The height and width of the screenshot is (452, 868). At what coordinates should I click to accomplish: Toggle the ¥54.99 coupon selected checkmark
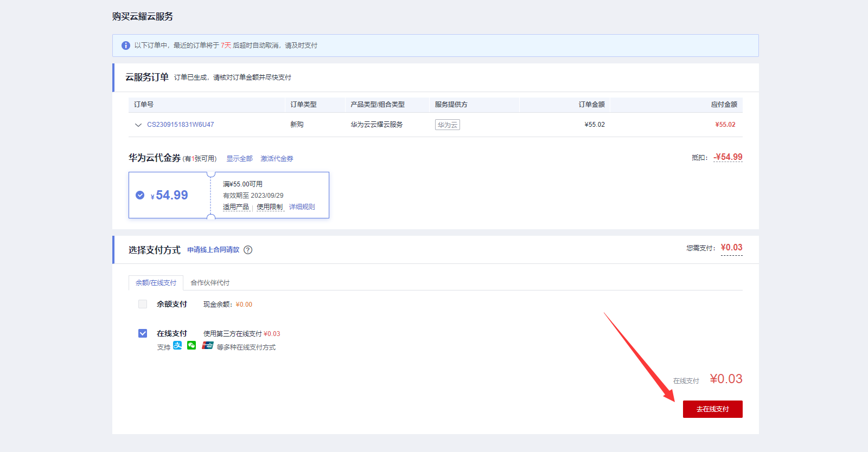coord(140,195)
